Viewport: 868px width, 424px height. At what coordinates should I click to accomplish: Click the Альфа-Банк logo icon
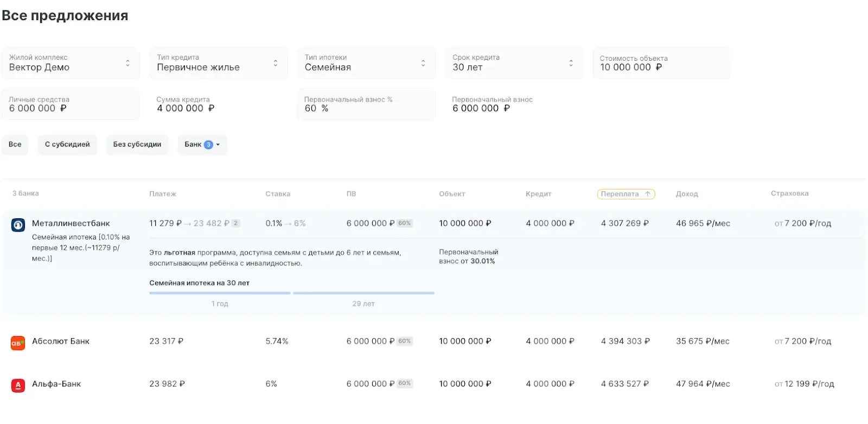18,385
